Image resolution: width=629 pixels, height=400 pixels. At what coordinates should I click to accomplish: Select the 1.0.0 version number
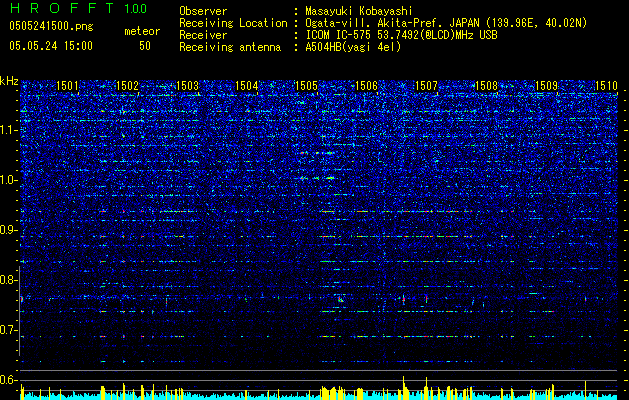[x=135, y=8]
